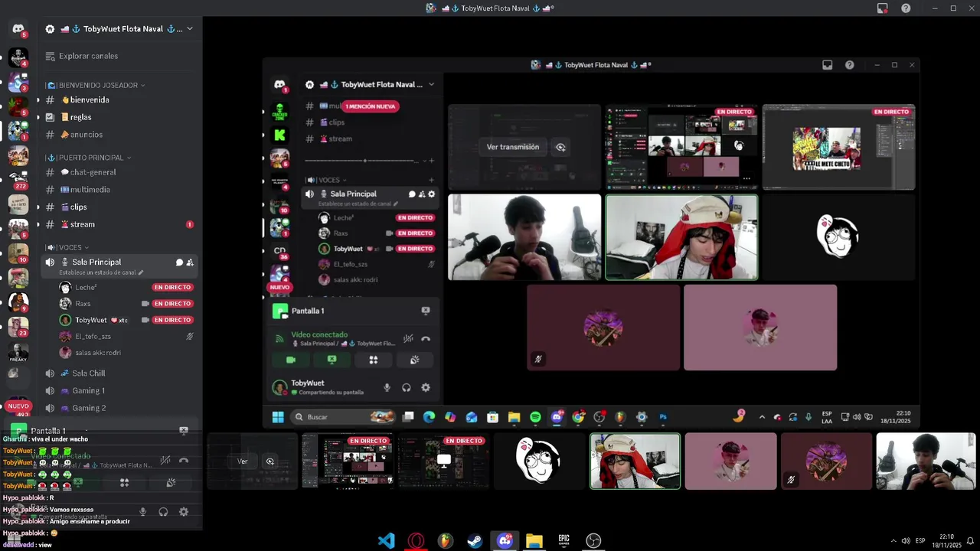
Task: Click 1 MENCIÓN NUEVA pill in inner Discord
Action: (x=370, y=106)
